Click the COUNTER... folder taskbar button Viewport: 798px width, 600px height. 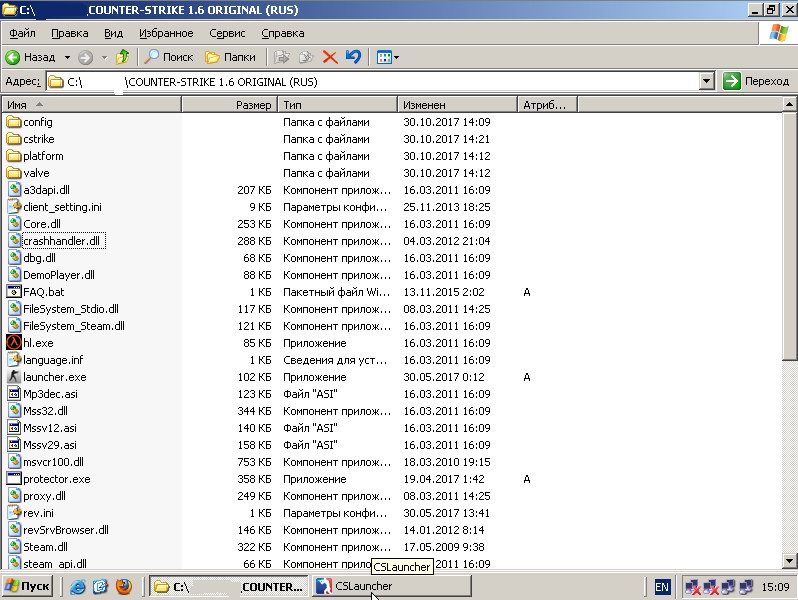click(x=229, y=587)
